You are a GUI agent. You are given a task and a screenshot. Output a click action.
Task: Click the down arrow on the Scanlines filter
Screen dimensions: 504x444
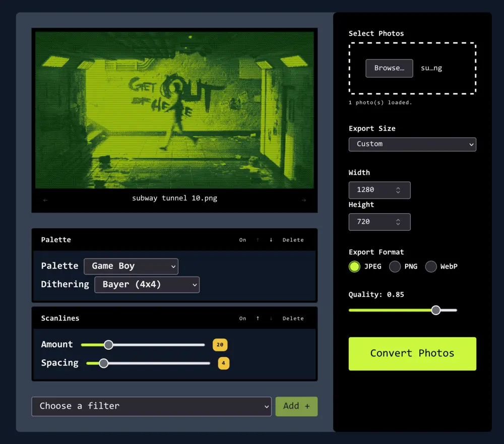click(270, 318)
